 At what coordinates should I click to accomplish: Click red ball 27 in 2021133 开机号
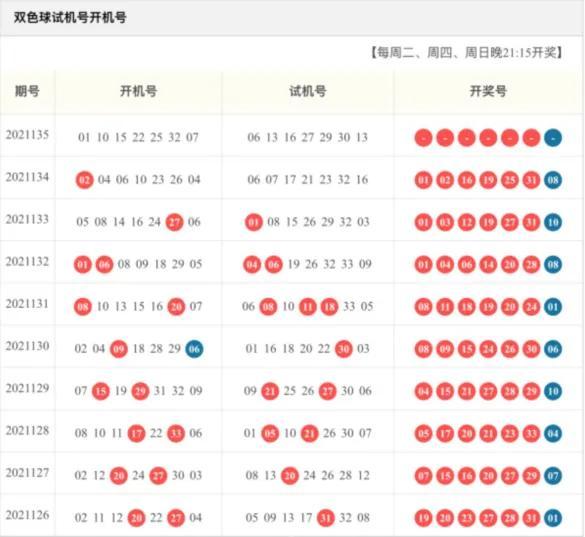(175, 222)
